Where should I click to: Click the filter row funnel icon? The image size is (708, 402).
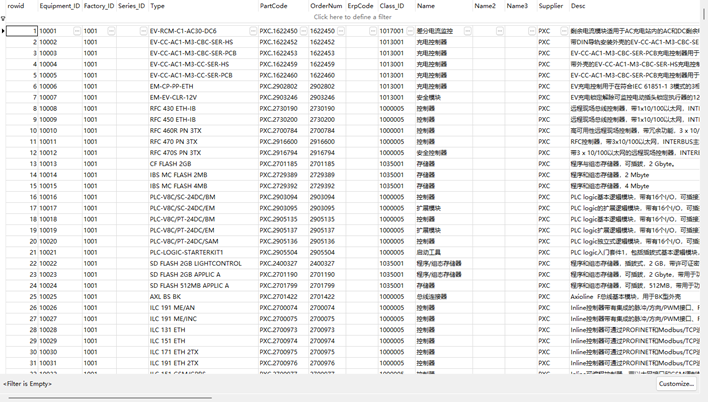(x=3, y=19)
